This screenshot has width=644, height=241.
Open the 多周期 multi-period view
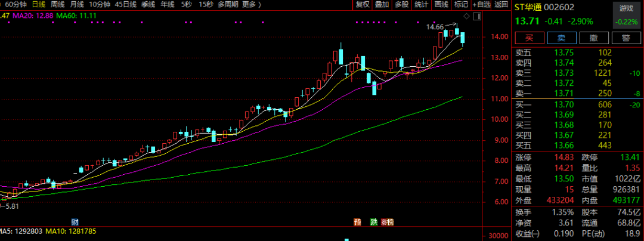coord(228,5)
